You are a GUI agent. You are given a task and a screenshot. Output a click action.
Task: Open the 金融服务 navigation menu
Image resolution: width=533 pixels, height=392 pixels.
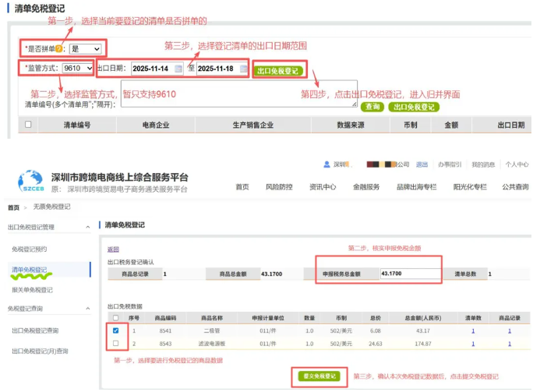(x=366, y=187)
